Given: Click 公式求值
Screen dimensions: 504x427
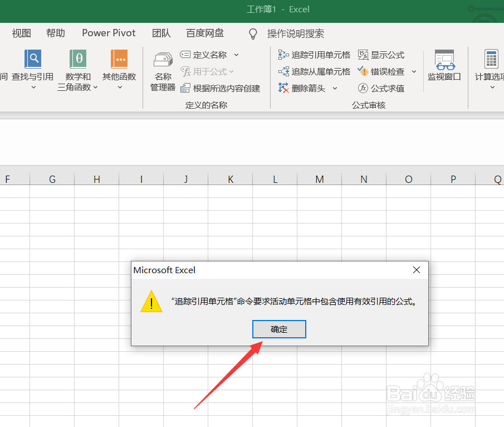Looking at the screenshot, I should (381, 88).
